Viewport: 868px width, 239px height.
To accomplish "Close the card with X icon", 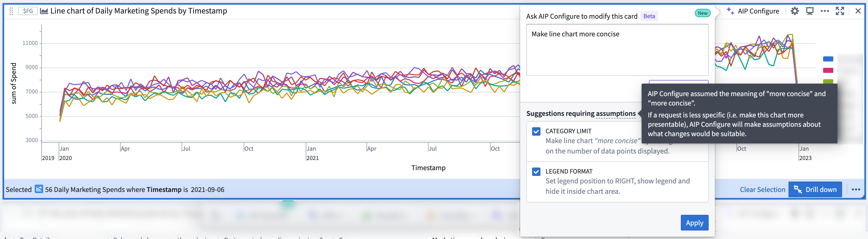I will pos(858,11).
